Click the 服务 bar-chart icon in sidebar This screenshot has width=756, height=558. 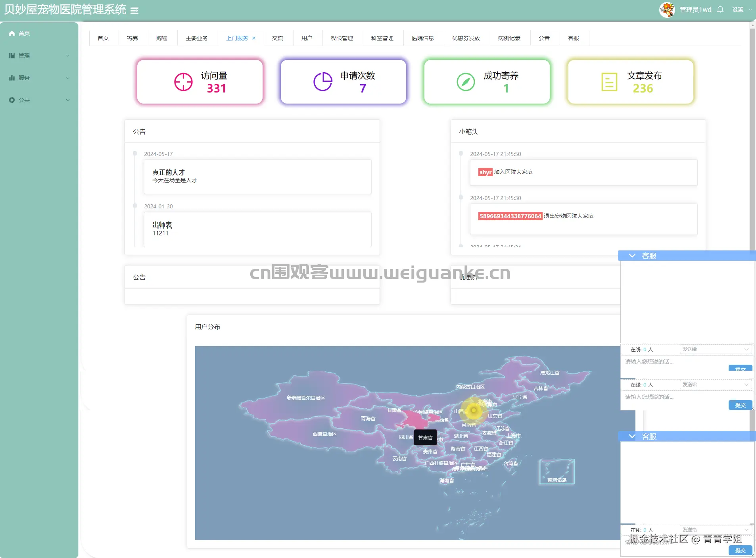pos(12,78)
